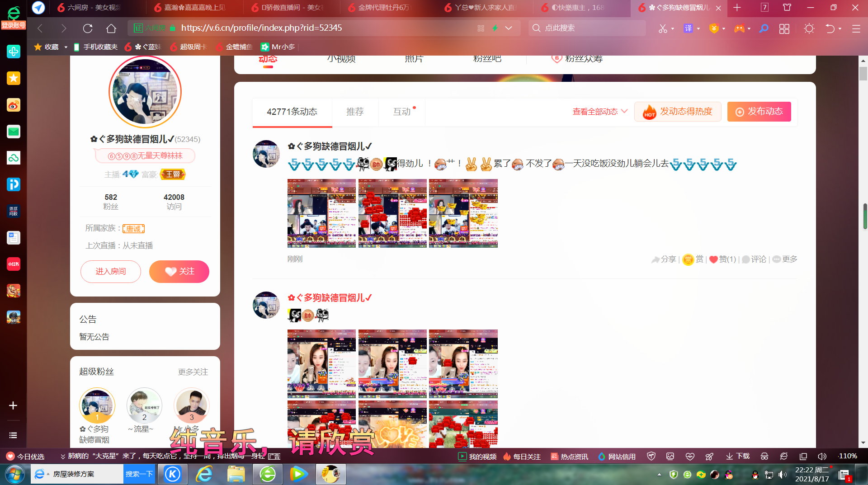Click the 110% zoom level indicator
The image size is (868, 485).
[x=848, y=457]
